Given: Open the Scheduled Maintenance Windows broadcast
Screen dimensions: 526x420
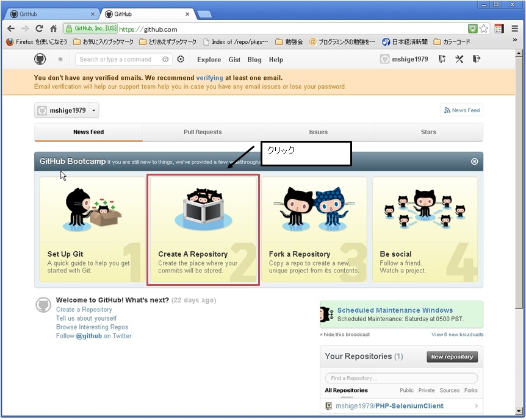Looking at the screenshot, I should pyautogui.click(x=395, y=310).
